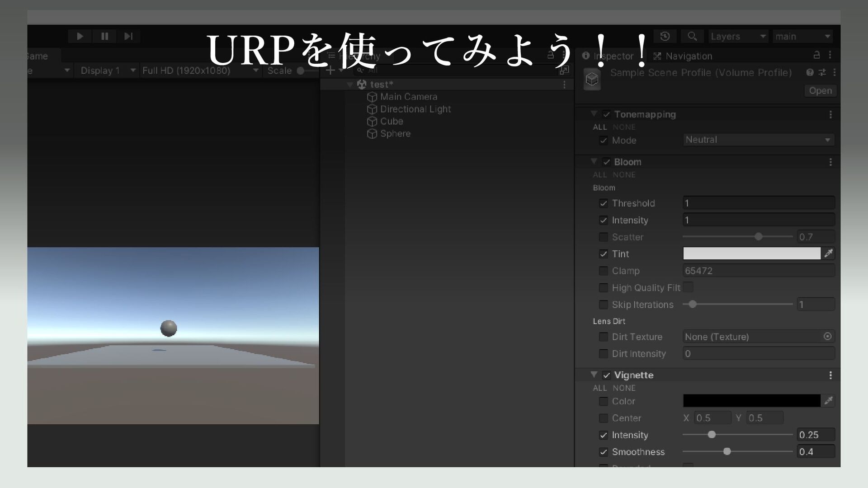Image resolution: width=868 pixels, height=488 pixels.
Task: Enable the Dirt Texture override checkbox
Action: (x=604, y=337)
